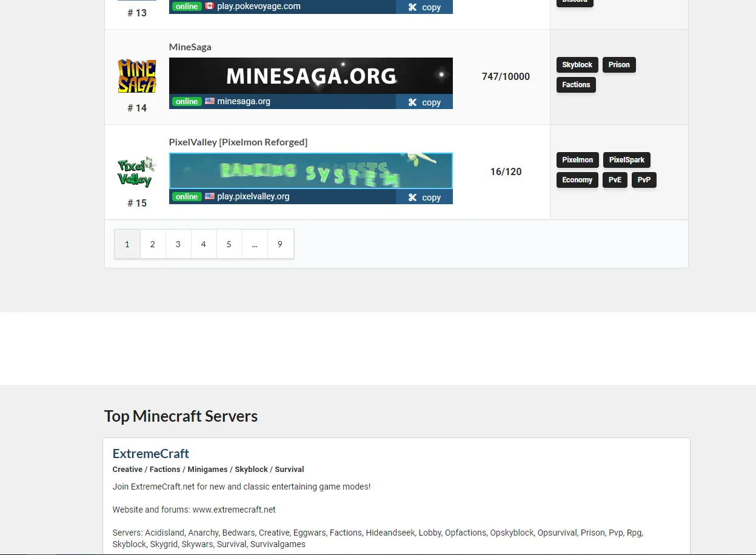The height and width of the screenshot is (555, 756).
Task: Click the play.pokevoyage.com address text
Action: (x=259, y=6)
